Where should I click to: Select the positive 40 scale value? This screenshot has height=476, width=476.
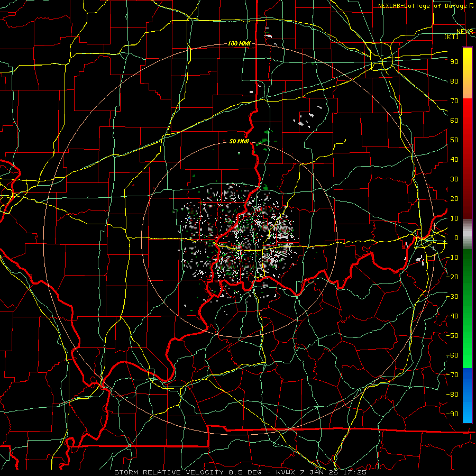454,159
